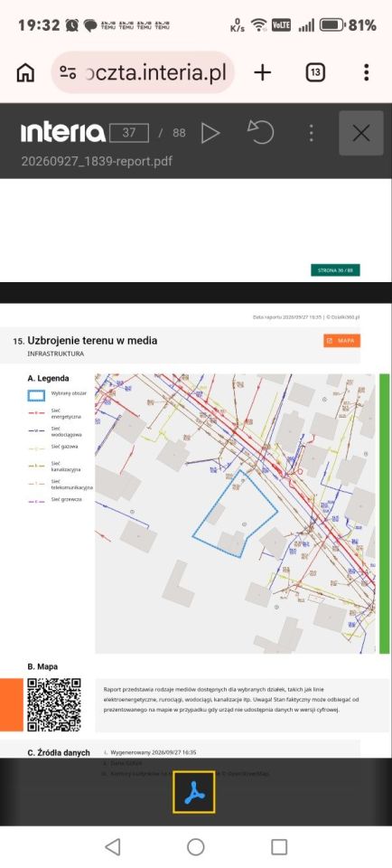The height and width of the screenshot is (868, 392).
Task: Open the browser three-dot menu
Action: point(367,72)
